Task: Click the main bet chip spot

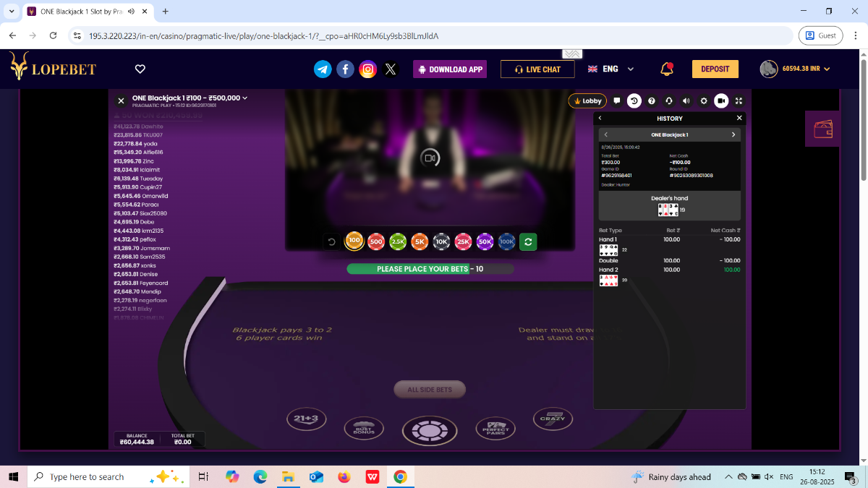Action: pyautogui.click(x=430, y=430)
